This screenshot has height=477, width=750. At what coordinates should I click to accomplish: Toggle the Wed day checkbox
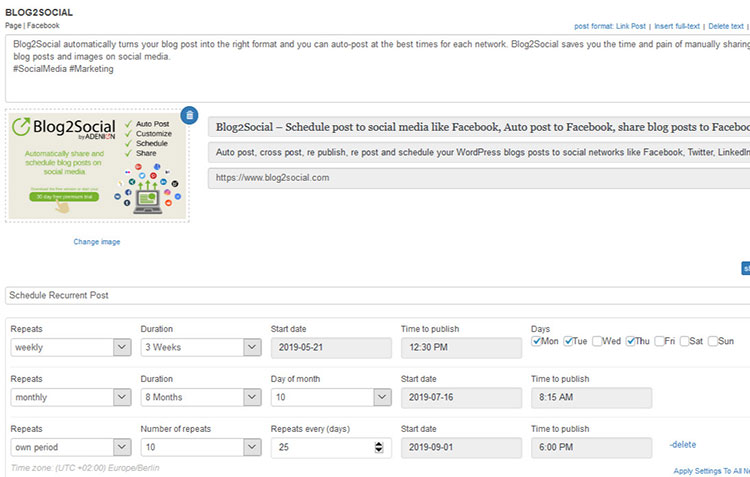coord(597,341)
